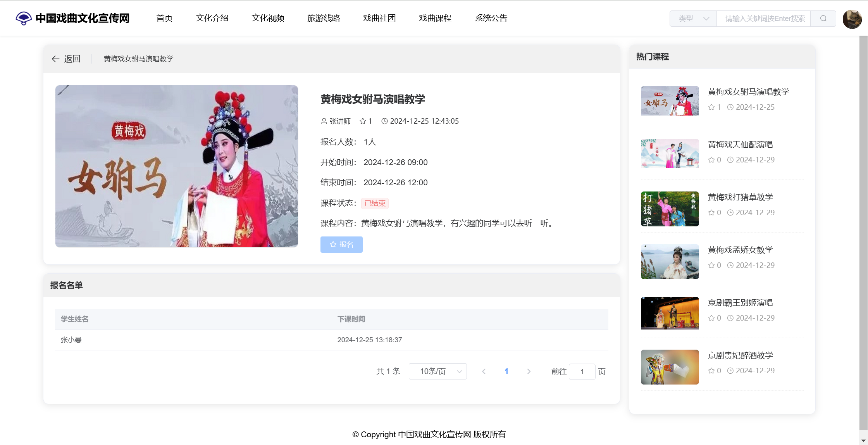Screen dimensions: 868x445
Task: Click star icon beside course author info
Action: pos(363,121)
